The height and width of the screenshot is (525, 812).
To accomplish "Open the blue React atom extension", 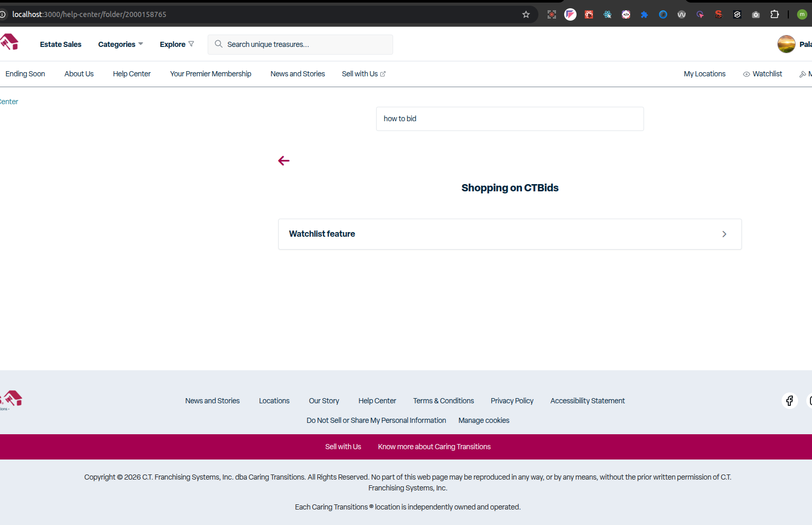I will click(607, 14).
